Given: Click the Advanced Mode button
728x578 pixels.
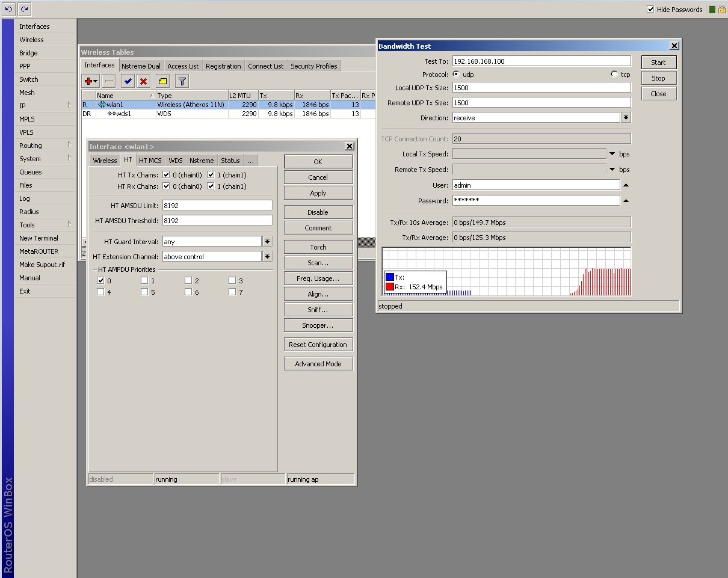Looking at the screenshot, I should (x=318, y=364).
